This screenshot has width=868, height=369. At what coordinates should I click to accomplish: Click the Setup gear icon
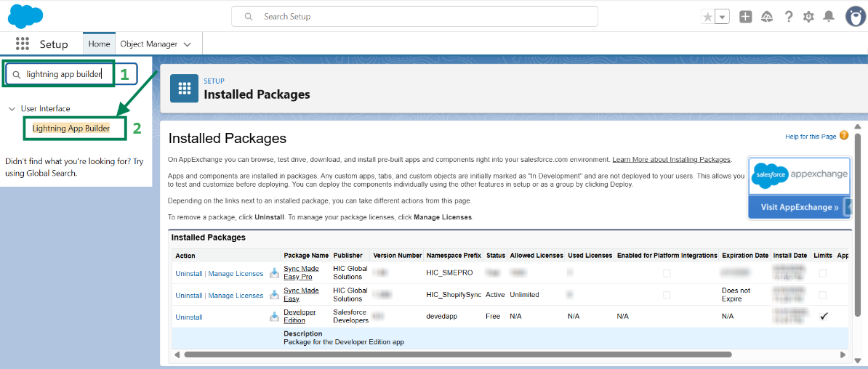(x=808, y=17)
